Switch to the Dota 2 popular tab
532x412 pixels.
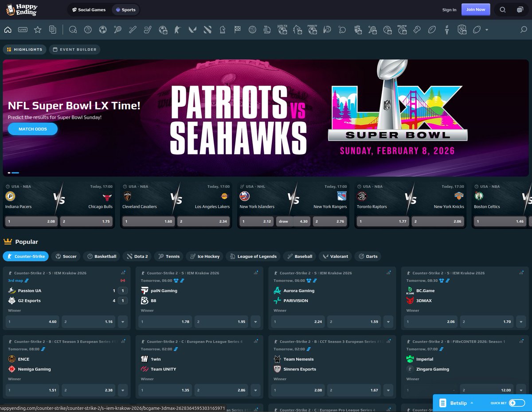pos(137,256)
